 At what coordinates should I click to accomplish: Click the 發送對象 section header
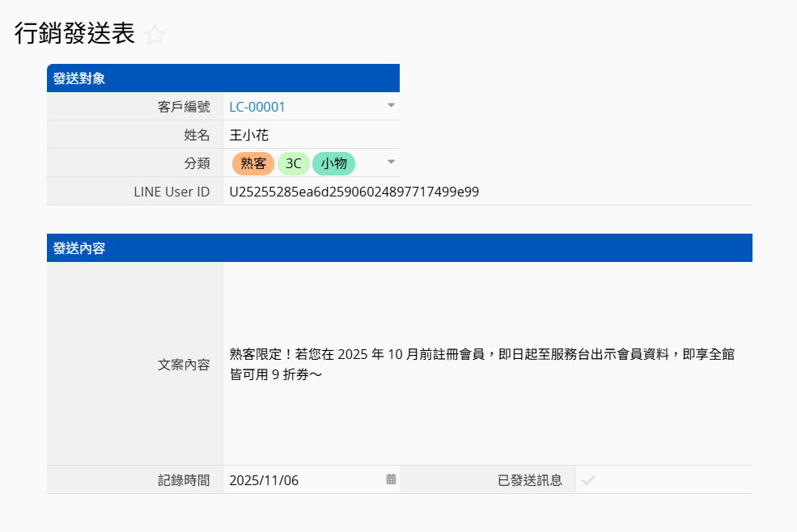79,78
